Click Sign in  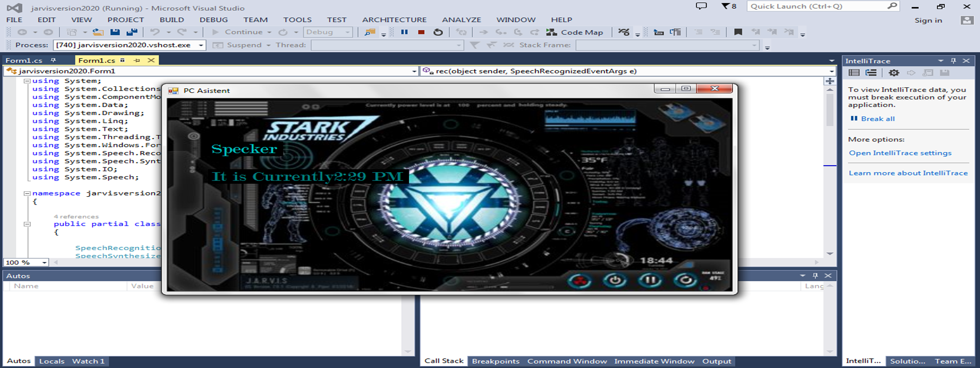[x=928, y=21]
